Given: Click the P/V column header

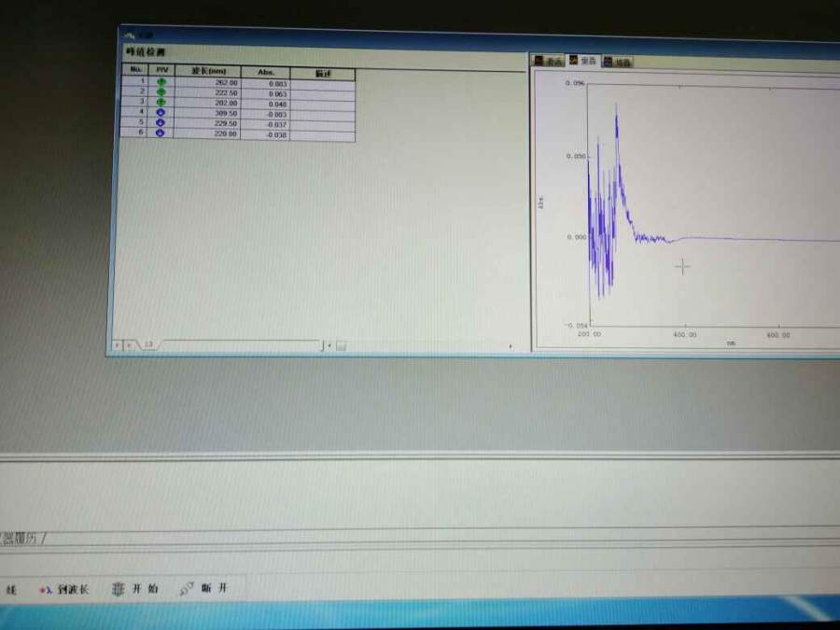Looking at the screenshot, I should pos(161,70).
